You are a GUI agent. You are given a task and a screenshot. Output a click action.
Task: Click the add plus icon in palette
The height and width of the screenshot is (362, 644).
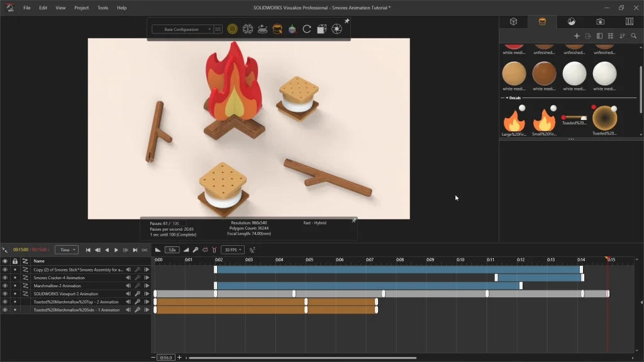(577, 36)
